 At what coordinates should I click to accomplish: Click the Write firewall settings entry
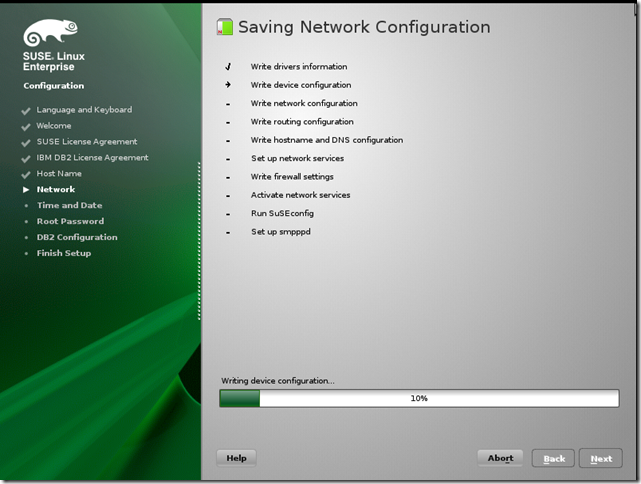(x=292, y=177)
